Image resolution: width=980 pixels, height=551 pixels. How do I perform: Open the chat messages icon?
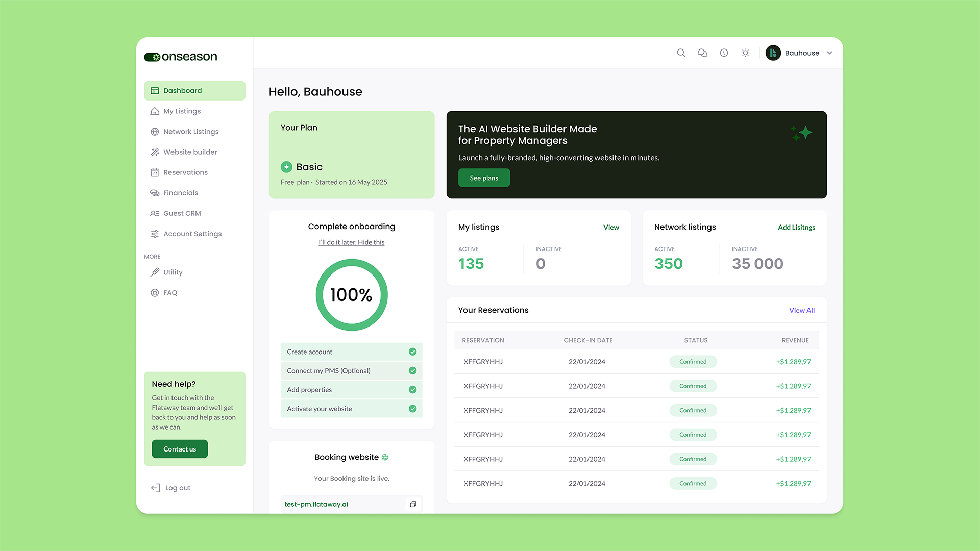(702, 53)
